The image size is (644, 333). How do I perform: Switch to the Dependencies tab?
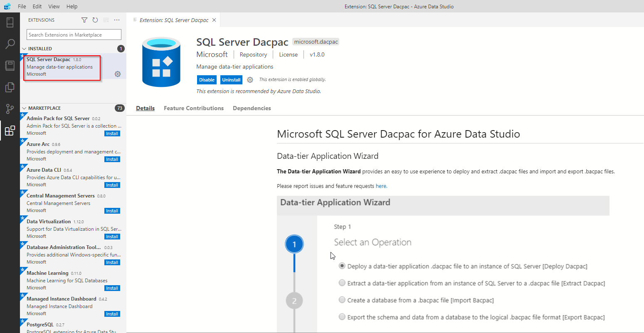tap(252, 108)
